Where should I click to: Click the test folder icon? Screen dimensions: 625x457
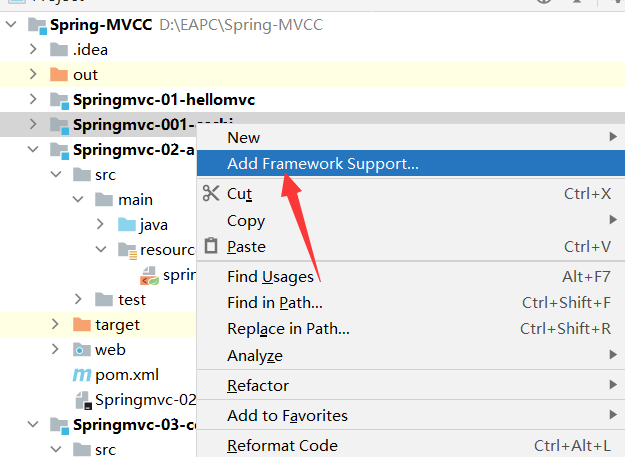[104, 300]
